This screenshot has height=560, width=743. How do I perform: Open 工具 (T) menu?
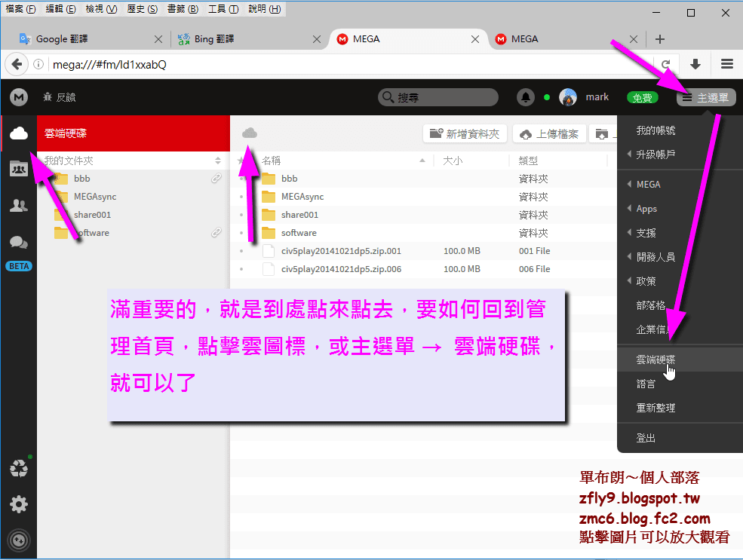click(223, 9)
